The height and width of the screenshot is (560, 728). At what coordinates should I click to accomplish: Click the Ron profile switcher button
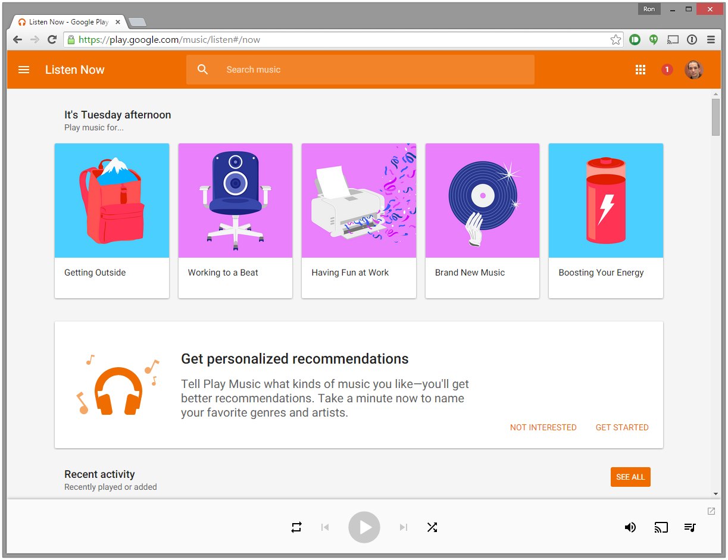click(649, 9)
